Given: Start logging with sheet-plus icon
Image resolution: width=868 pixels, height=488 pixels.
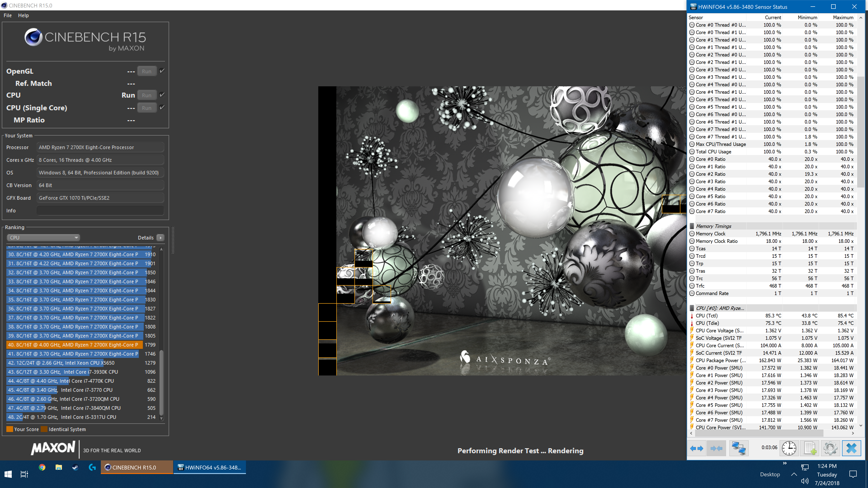Looking at the screenshot, I should pos(810,448).
